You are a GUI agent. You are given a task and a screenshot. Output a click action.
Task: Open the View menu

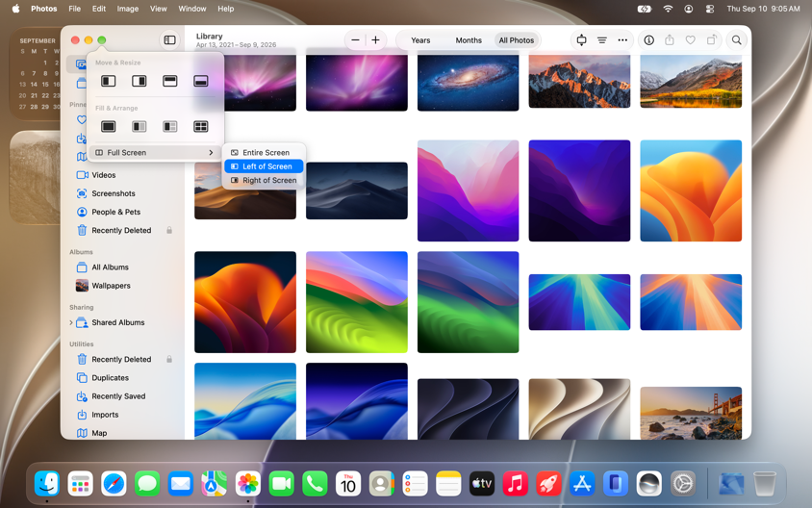point(159,9)
